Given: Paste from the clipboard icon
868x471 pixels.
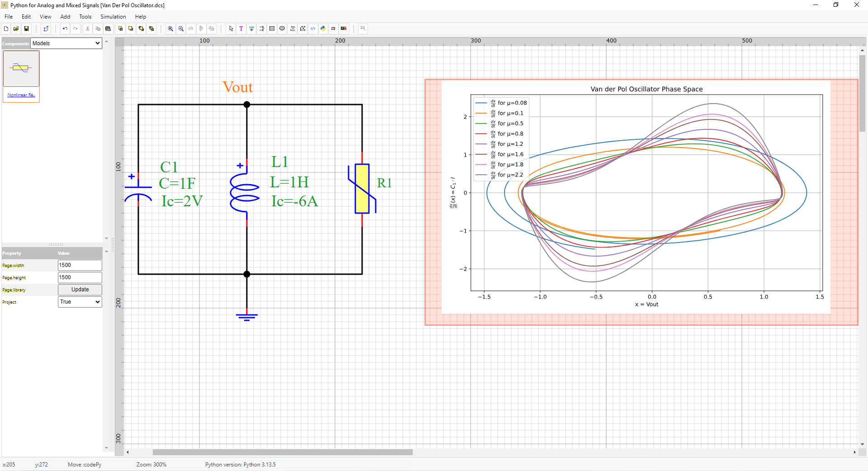Looking at the screenshot, I should (108, 29).
